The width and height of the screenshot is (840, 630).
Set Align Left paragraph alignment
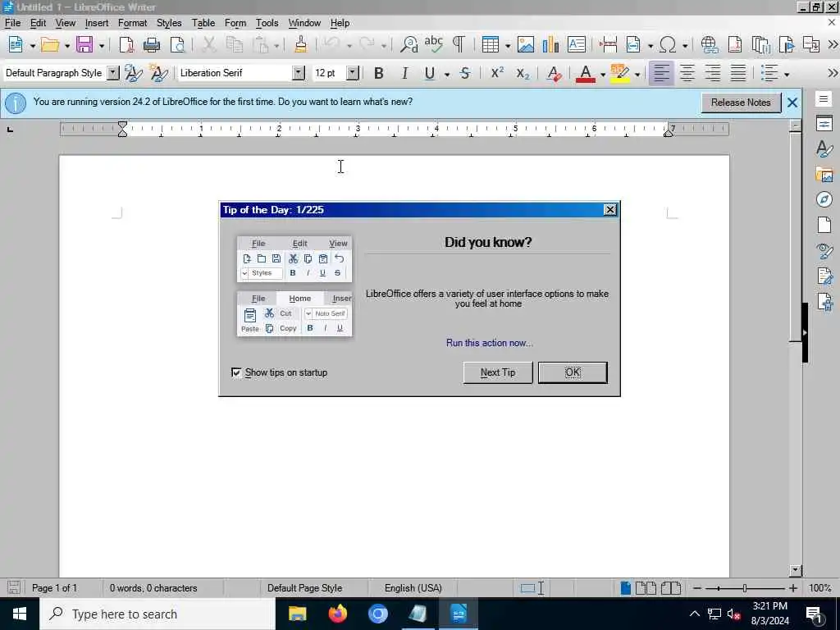[x=661, y=73]
